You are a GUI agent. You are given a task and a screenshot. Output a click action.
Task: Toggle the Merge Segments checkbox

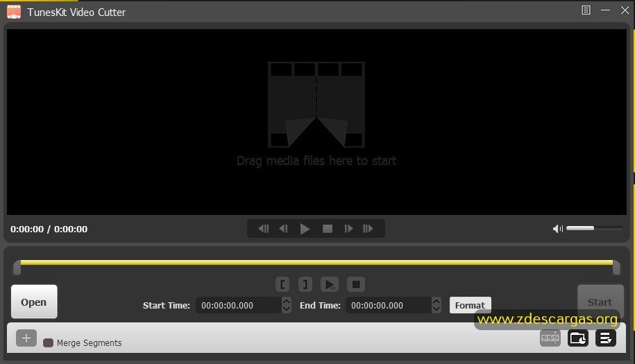pyautogui.click(x=48, y=343)
